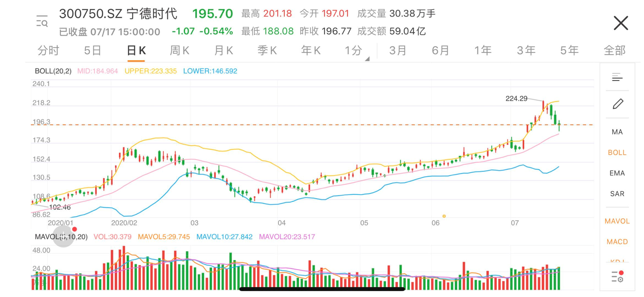Switch to 月K monthly chart
Image resolution: width=644 pixels, height=297 pixels.
pyautogui.click(x=223, y=51)
